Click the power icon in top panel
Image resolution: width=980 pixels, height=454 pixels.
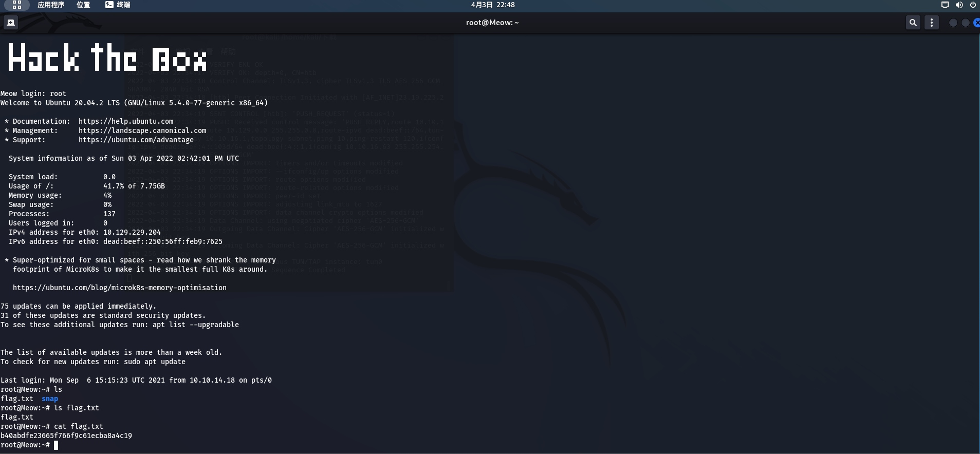(x=973, y=5)
